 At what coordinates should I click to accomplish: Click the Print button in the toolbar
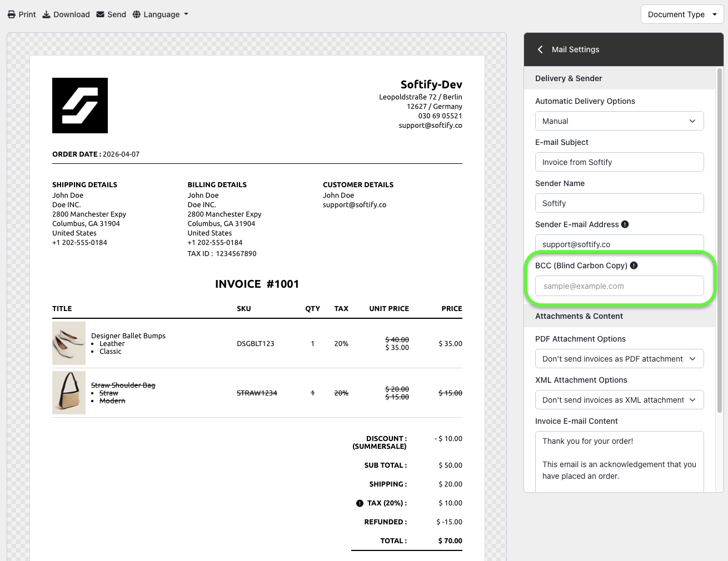click(22, 14)
